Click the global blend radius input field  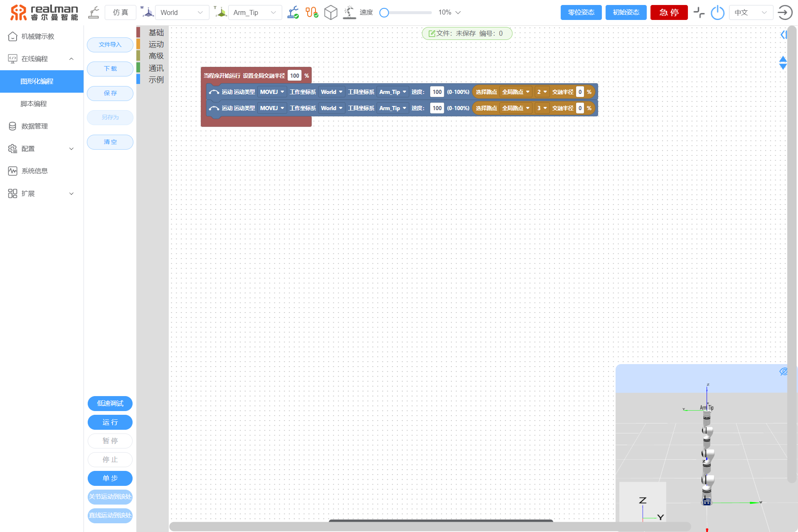(295, 75)
